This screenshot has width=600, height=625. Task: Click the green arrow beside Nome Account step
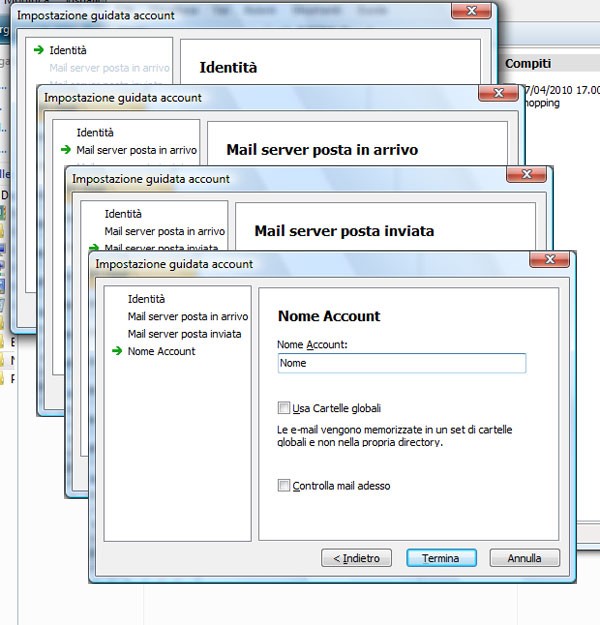click(117, 351)
